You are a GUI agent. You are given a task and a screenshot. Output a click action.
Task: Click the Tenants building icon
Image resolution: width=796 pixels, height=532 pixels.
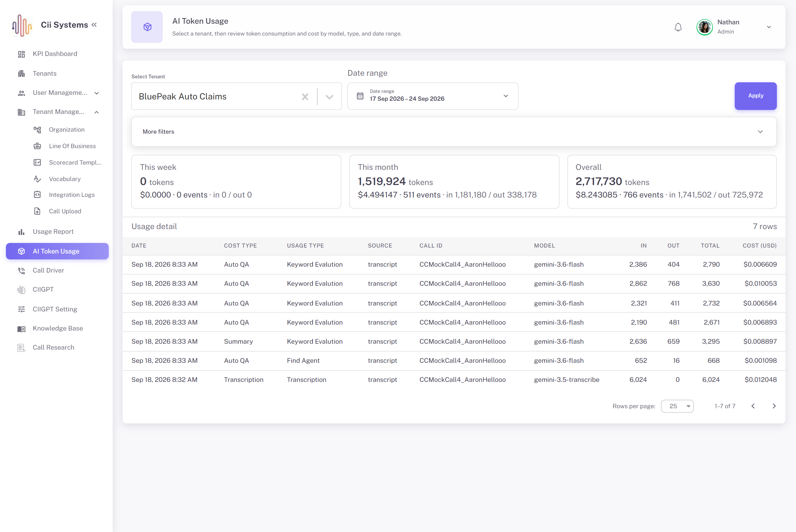(x=21, y=74)
